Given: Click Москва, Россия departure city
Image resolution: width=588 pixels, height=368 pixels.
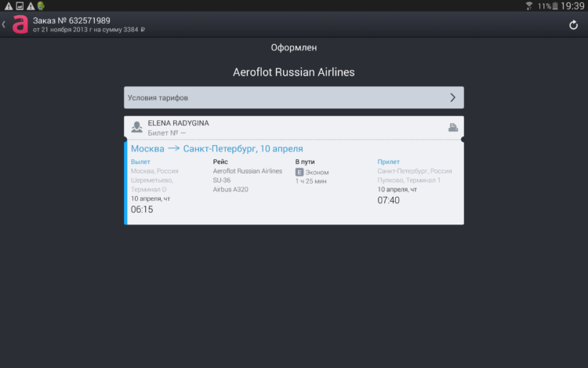Looking at the screenshot, I should pos(154,171).
